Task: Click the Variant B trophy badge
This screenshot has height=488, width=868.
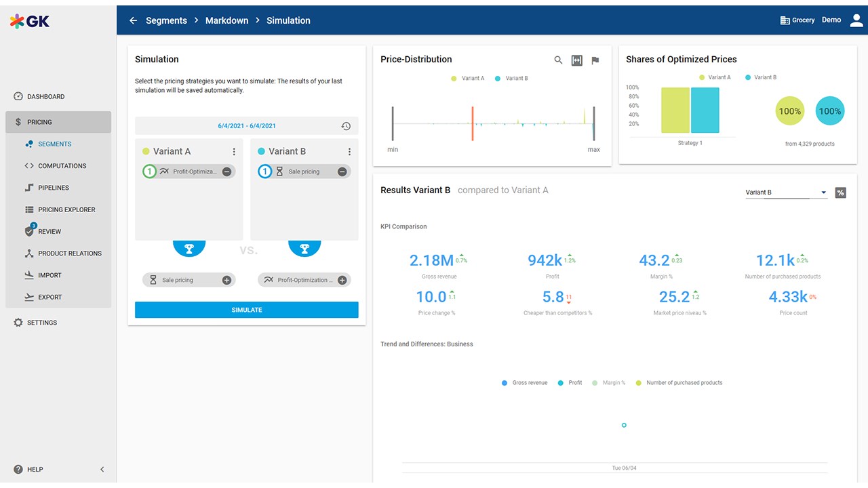Action: coord(304,248)
